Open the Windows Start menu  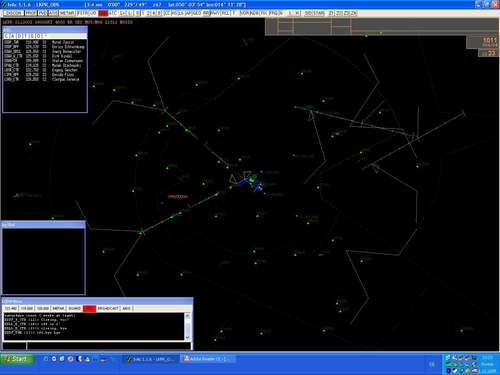pyautogui.click(x=17, y=359)
